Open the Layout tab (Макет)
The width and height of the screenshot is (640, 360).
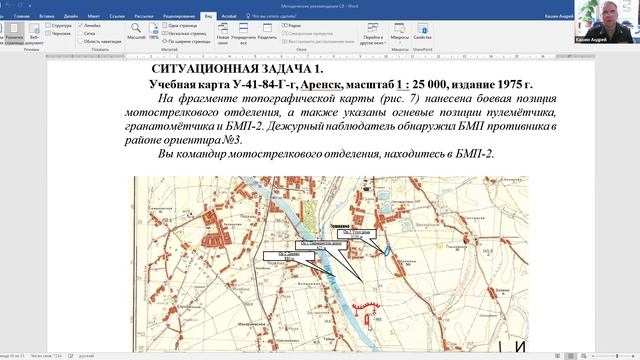(x=93, y=16)
